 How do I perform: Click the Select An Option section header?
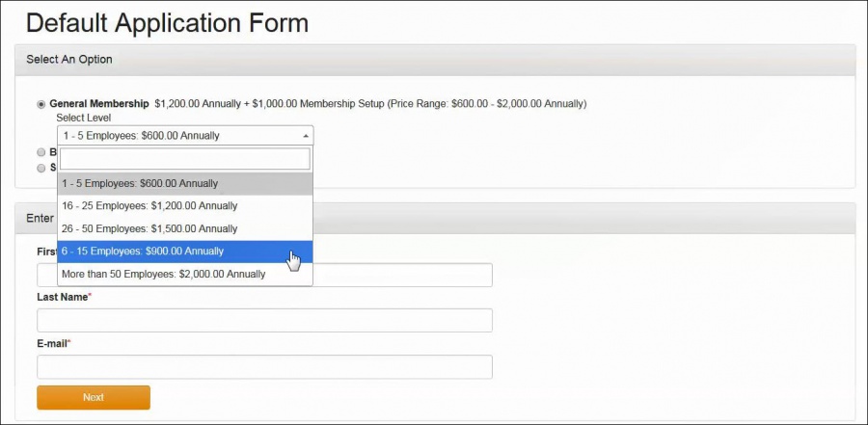tap(69, 60)
